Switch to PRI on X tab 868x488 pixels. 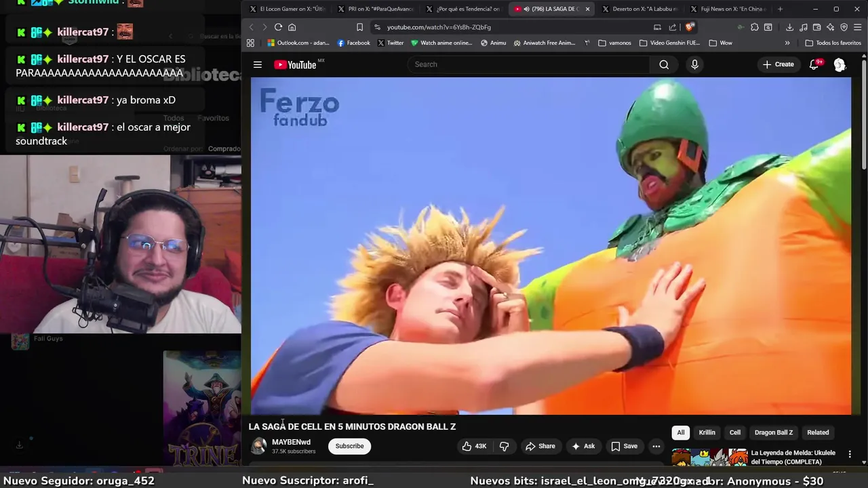(x=375, y=9)
